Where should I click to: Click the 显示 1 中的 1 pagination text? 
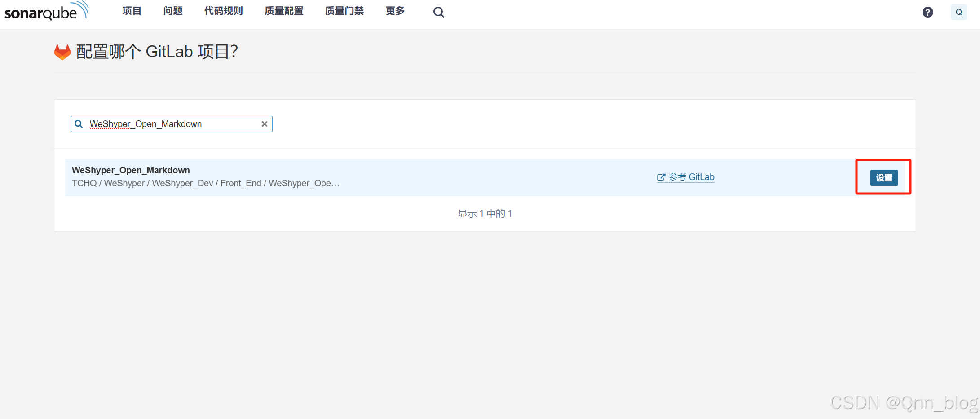pyautogui.click(x=485, y=213)
